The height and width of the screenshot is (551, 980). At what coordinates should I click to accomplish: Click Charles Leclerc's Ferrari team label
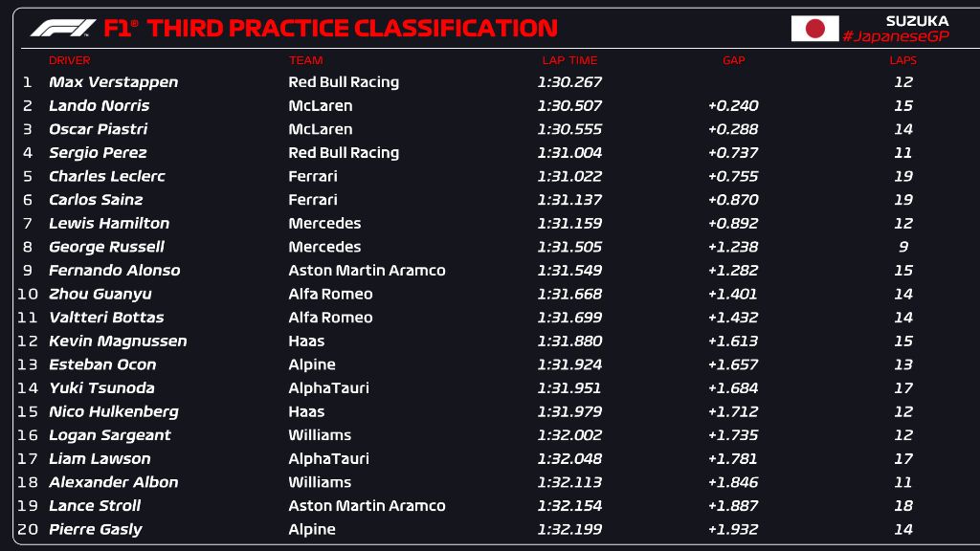tap(313, 176)
